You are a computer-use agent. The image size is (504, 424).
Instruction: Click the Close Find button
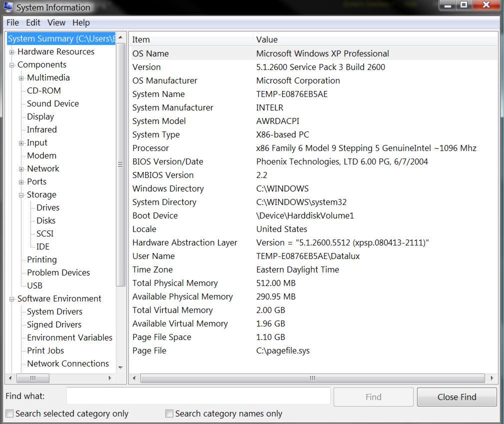click(457, 397)
